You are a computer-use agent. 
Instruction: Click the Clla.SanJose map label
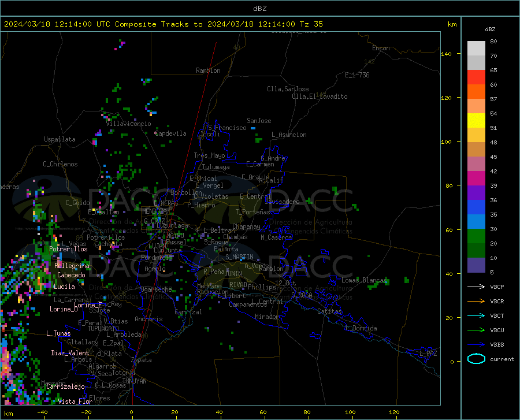pos(288,89)
